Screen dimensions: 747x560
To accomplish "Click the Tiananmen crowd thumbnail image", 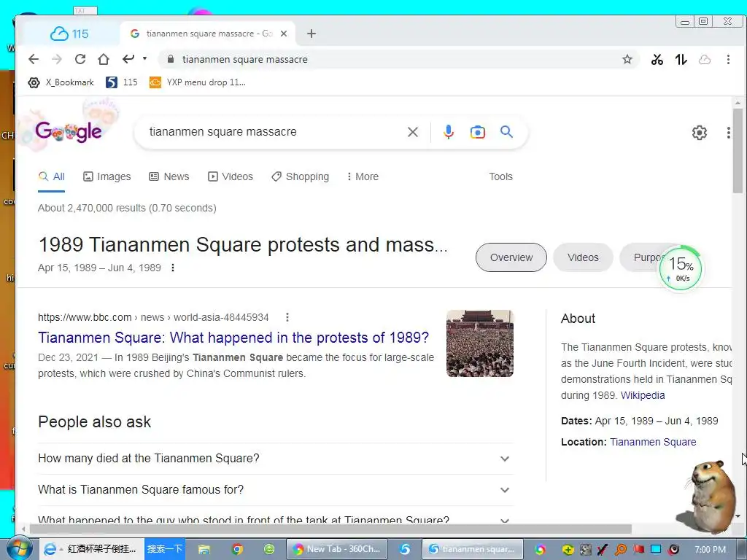I will 480,343.
